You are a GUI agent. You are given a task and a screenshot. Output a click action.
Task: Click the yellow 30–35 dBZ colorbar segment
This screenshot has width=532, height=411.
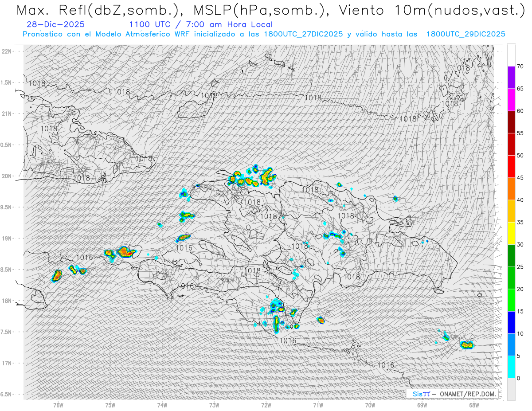click(511, 233)
